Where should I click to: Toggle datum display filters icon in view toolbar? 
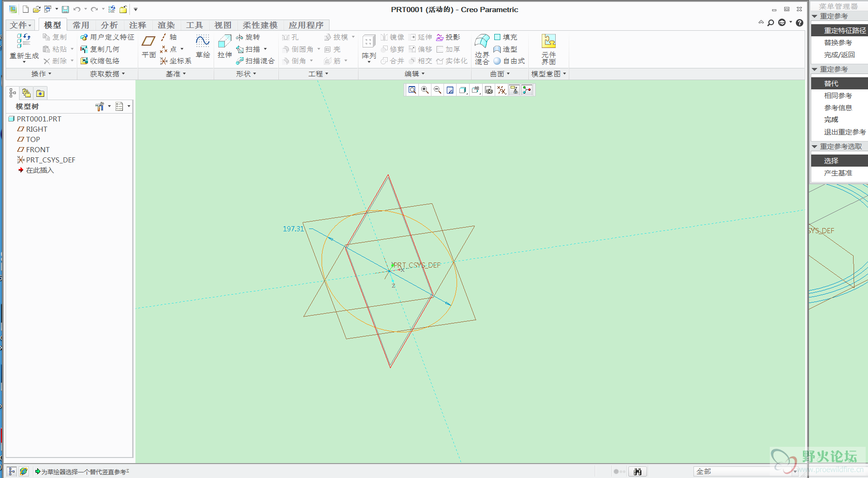[501, 90]
